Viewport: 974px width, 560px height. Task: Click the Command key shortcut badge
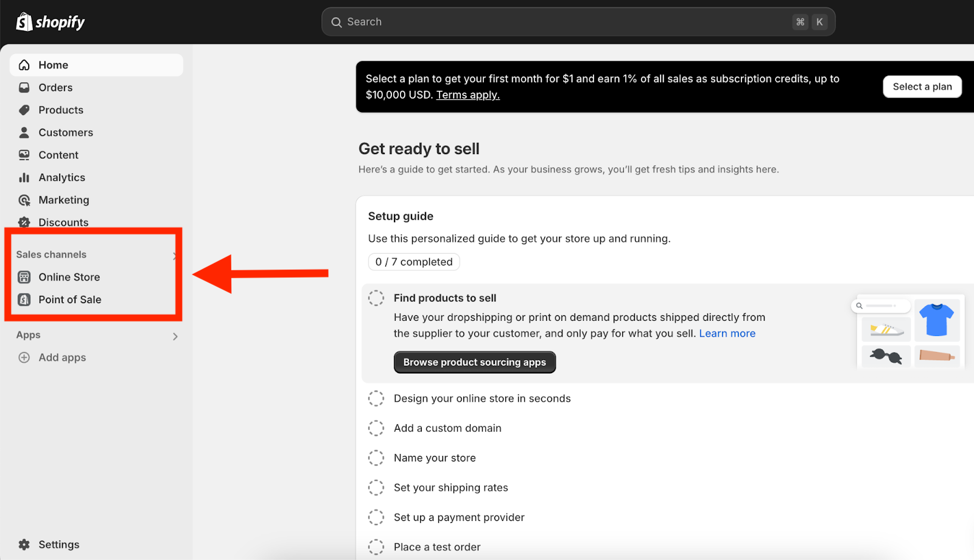coord(801,22)
